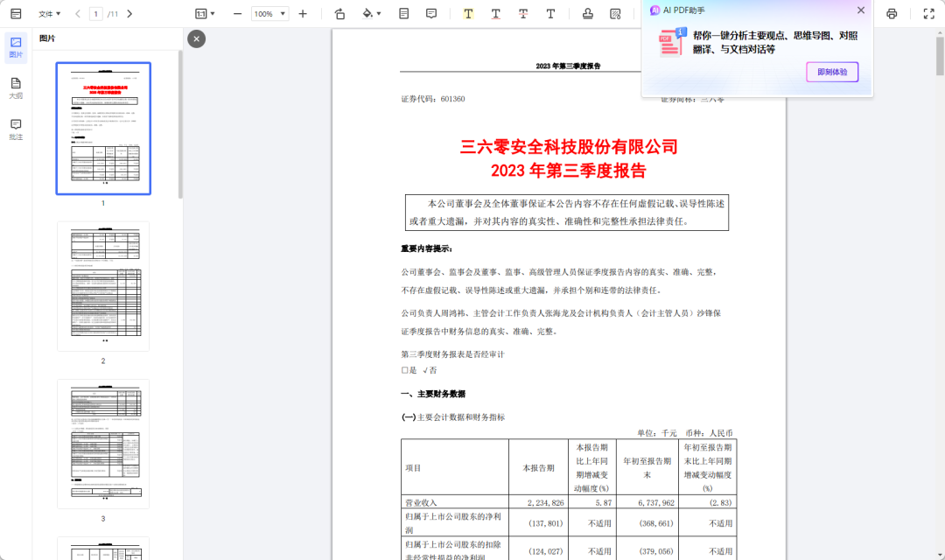945x560 pixels.
Task: Open the 1:1 page fit dropdown
Action: pos(206,14)
